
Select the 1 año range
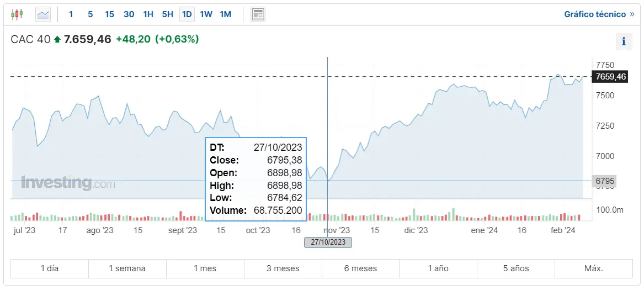438,268
